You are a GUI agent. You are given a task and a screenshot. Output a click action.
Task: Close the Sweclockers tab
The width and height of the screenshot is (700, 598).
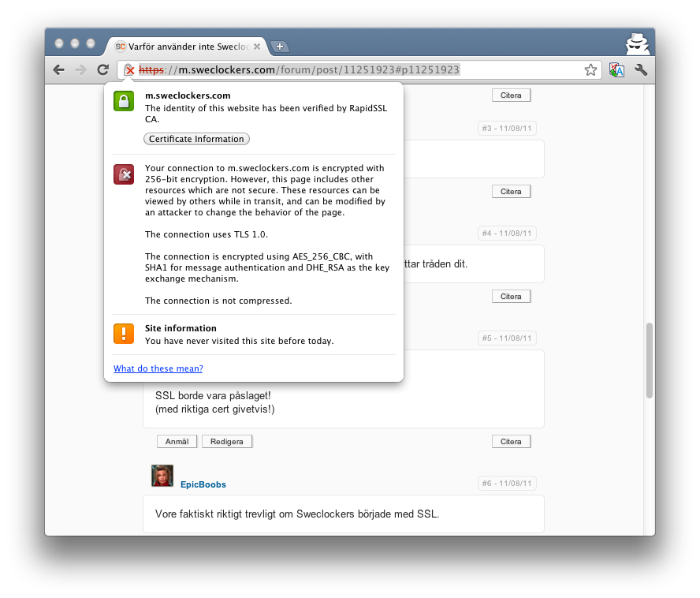click(x=257, y=47)
